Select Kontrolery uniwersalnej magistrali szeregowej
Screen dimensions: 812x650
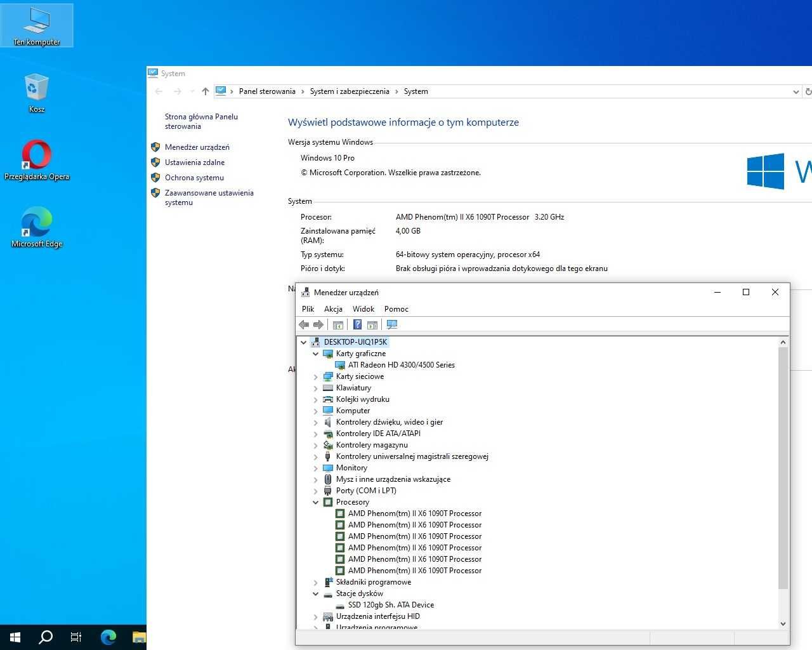412,456
